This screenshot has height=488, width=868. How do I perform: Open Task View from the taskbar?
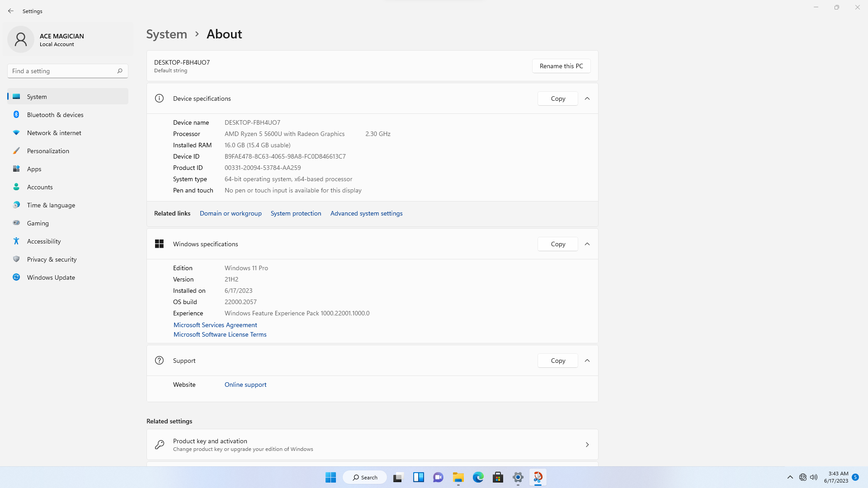[398, 477]
